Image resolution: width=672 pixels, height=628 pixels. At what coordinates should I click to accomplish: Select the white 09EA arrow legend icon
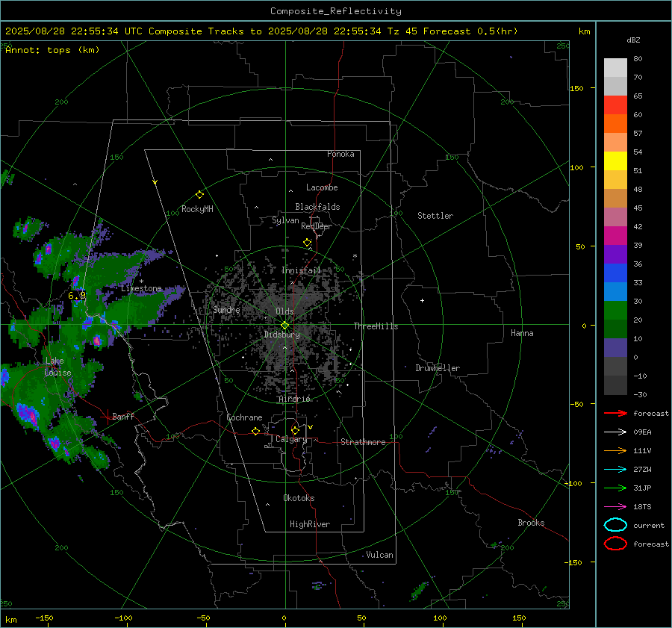coord(615,432)
